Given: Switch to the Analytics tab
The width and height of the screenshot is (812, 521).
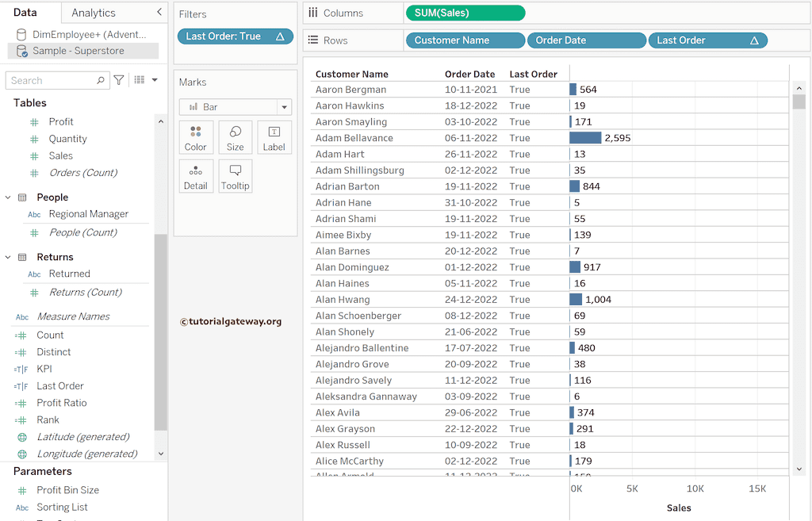Looking at the screenshot, I should pyautogui.click(x=94, y=13).
